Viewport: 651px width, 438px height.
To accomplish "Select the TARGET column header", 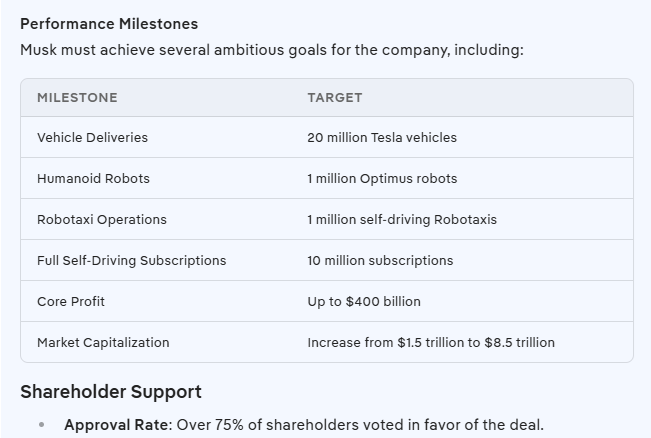I will click(334, 97).
